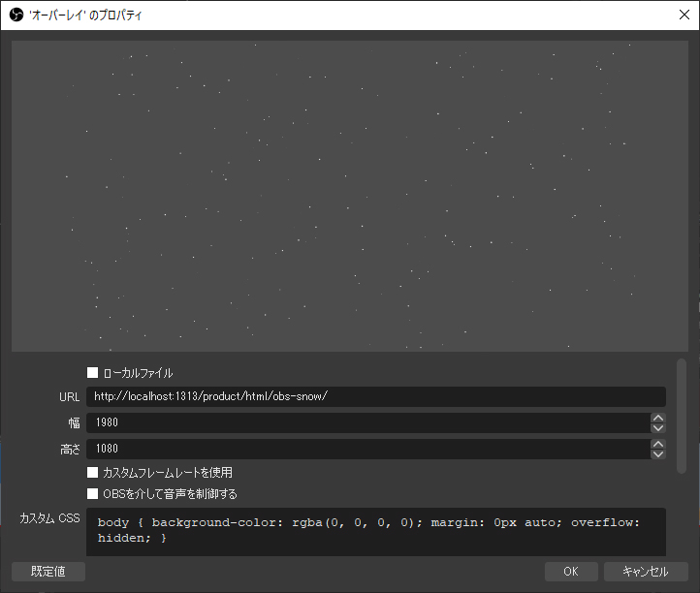Decrease width with the down arrow
This screenshot has height=593, width=700.
[x=658, y=428]
